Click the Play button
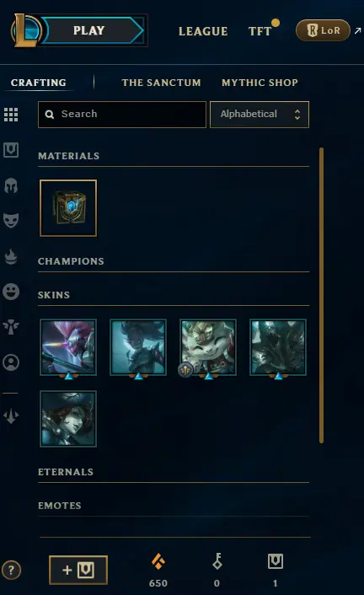The width and height of the screenshot is (364, 595). tap(93, 30)
